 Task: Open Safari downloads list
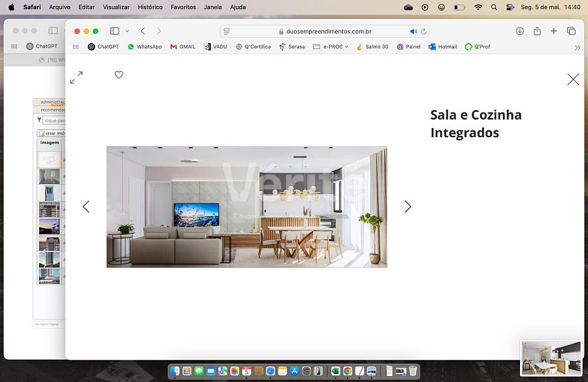pyautogui.click(x=520, y=31)
